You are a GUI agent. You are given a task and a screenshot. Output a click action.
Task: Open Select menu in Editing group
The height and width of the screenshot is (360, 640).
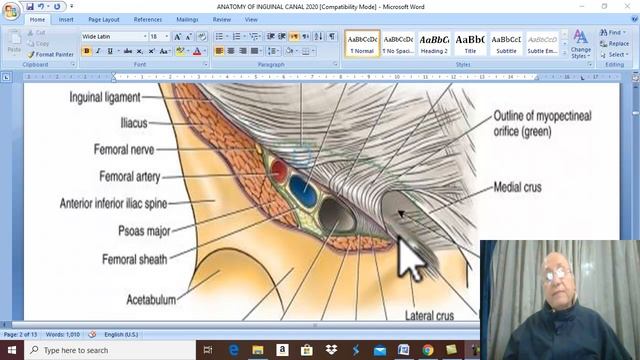tap(615, 54)
